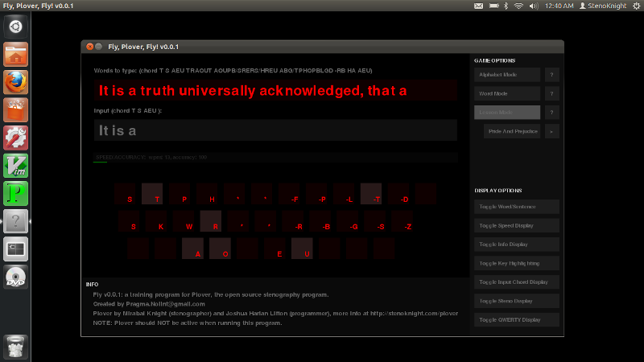Toggle Key Highlighting
Screen dimensions: 644x362
517,264
